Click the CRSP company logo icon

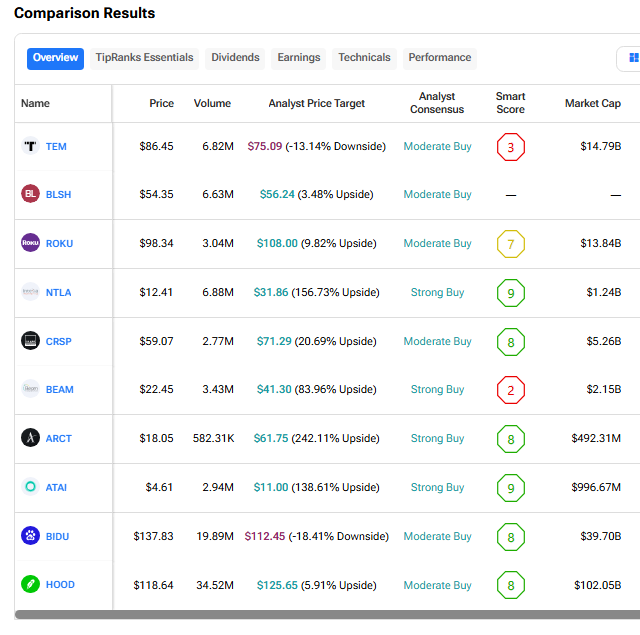(x=30, y=341)
